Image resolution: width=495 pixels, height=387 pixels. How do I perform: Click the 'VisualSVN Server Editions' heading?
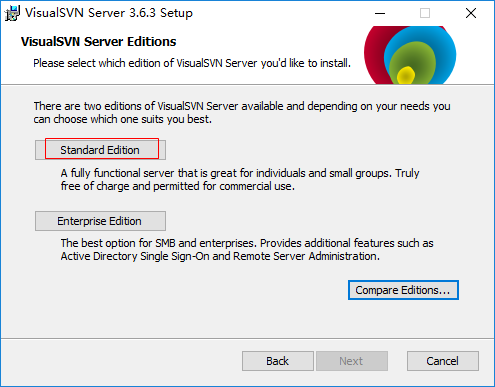pyautogui.click(x=98, y=42)
